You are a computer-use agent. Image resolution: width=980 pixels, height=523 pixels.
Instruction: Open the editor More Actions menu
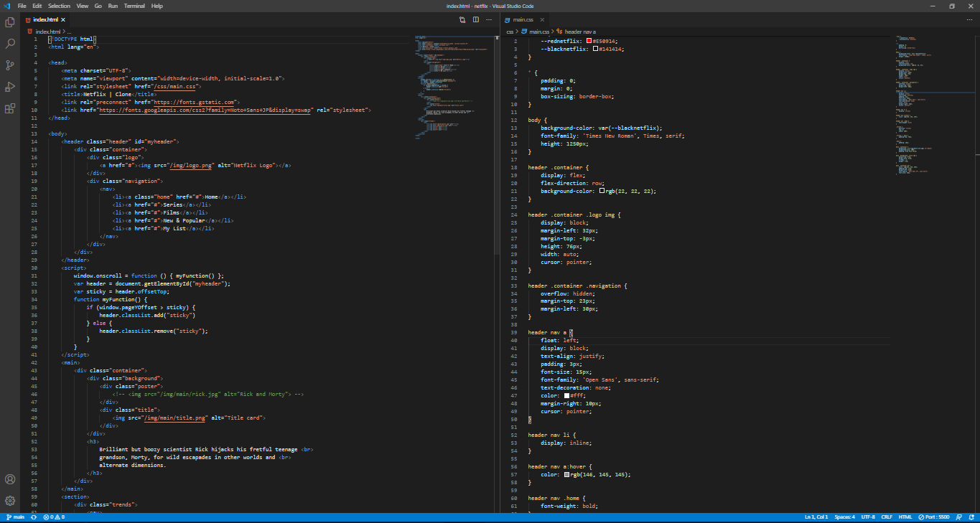point(489,19)
